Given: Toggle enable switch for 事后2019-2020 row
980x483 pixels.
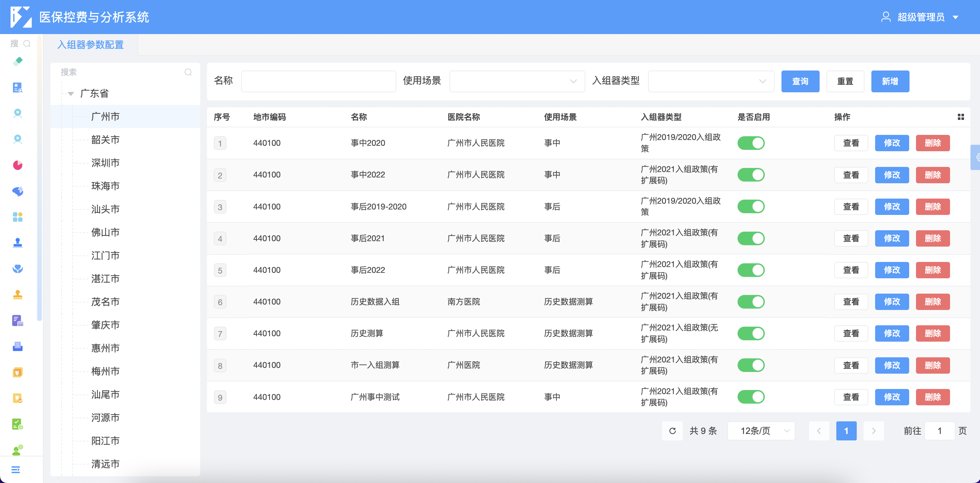Looking at the screenshot, I should [751, 207].
